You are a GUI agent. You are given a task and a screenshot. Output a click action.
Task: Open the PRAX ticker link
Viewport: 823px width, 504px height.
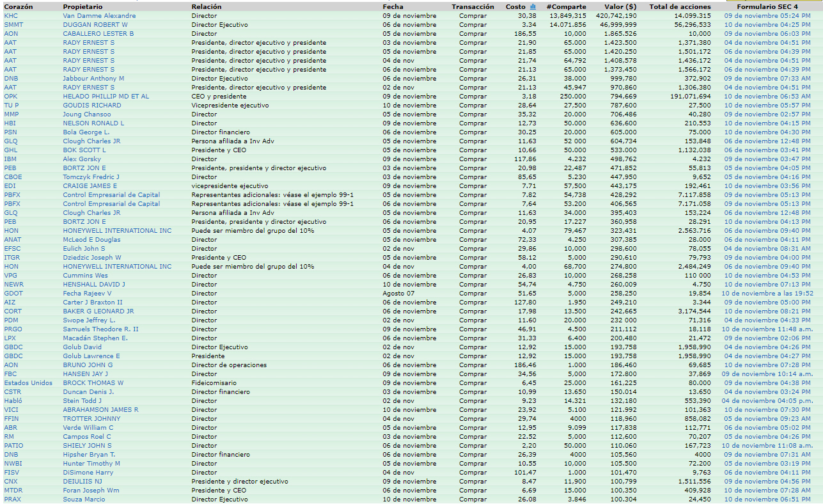[13, 499]
